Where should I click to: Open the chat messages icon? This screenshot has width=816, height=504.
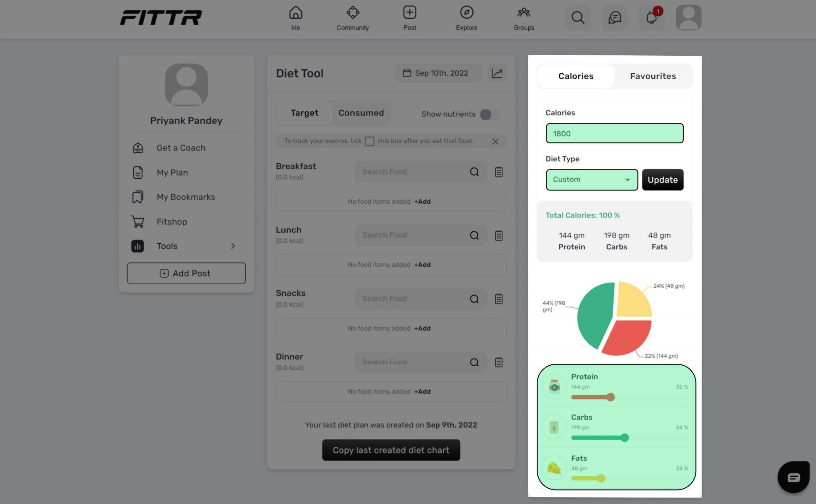[614, 18]
